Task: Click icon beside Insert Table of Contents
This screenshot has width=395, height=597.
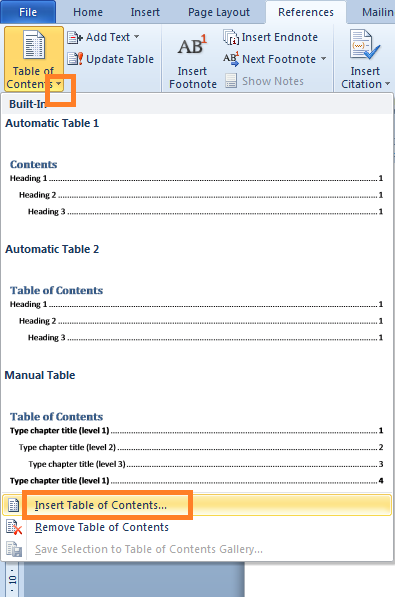Action: (14, 505)
